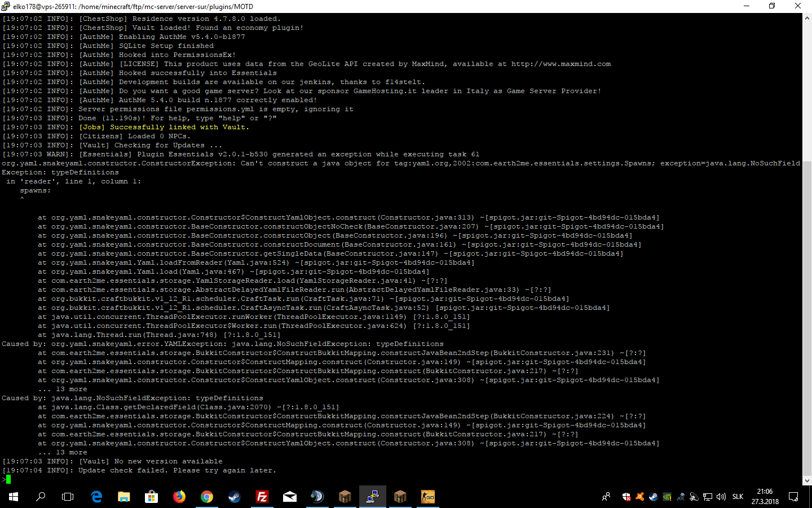Switch to FileZilla on the taskbar
This screenshot has height=508, width=812.
coord(262,497)
